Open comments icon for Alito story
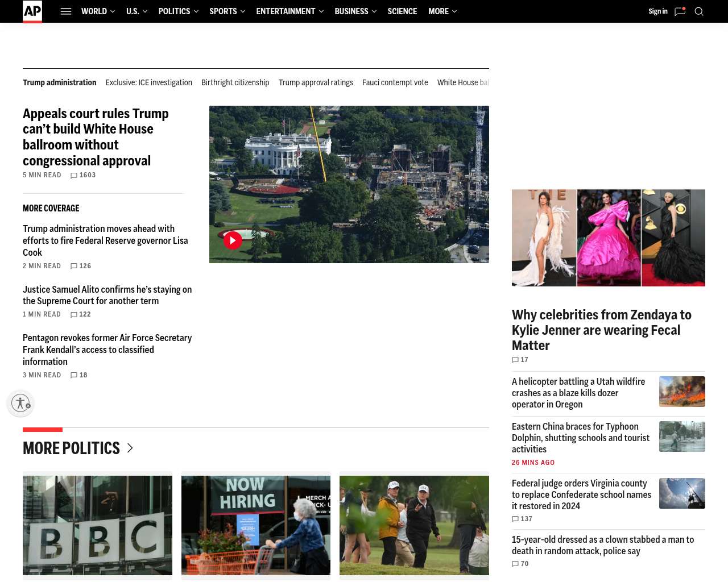Viewport: 728px width, 582px height. click(x=74, y=314)
